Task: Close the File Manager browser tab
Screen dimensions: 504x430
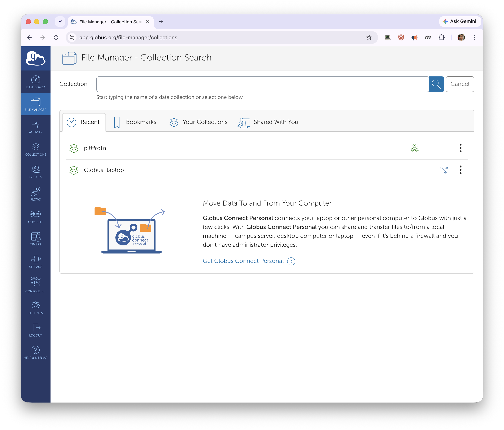Action: click(148, 22)
